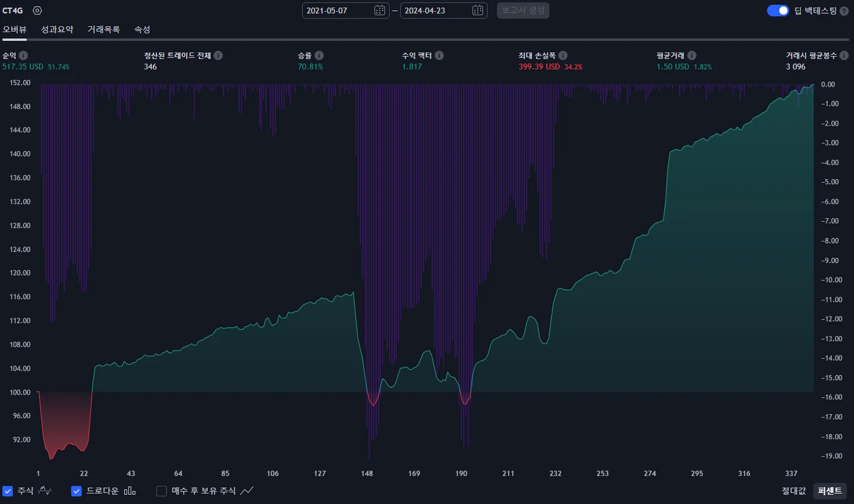Click max drawdown value 399.39 USD

[539, 67]
